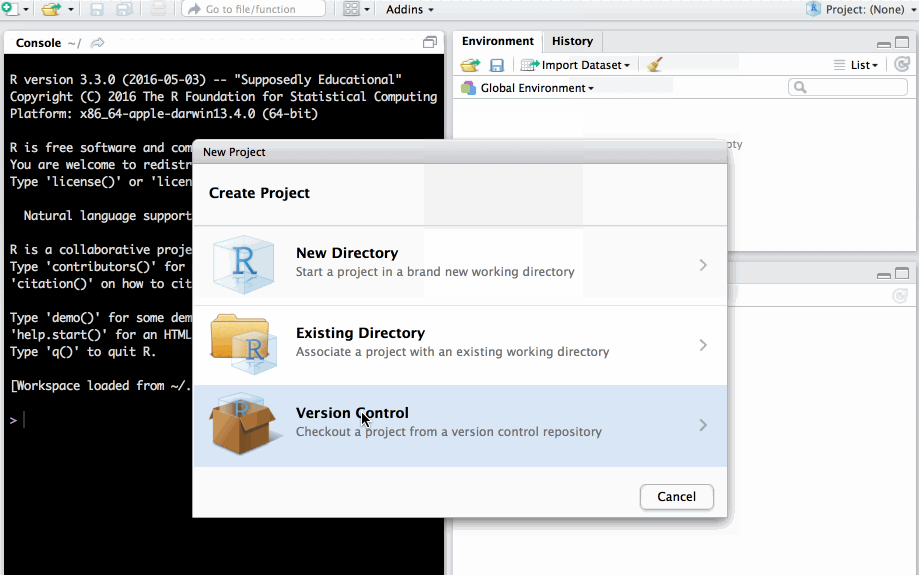
Task: Open file via toolbar folder icon
Action: tap(52, 9)
